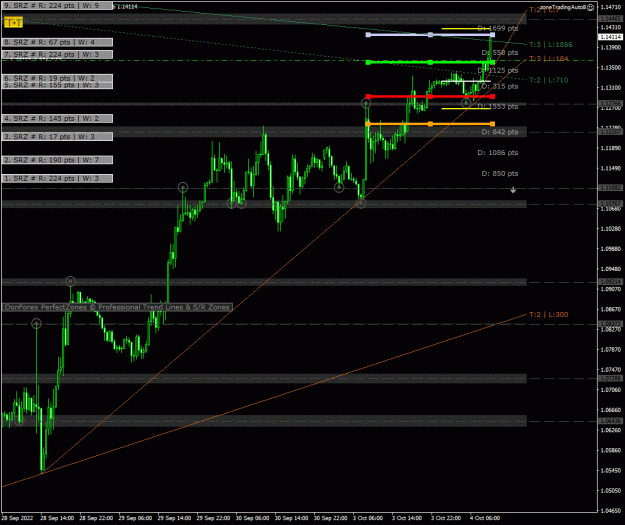Click the '29 Sep 22:00' time axis label
The height and width of the screenshot is (525, 625).
click(x=213, y=518)
